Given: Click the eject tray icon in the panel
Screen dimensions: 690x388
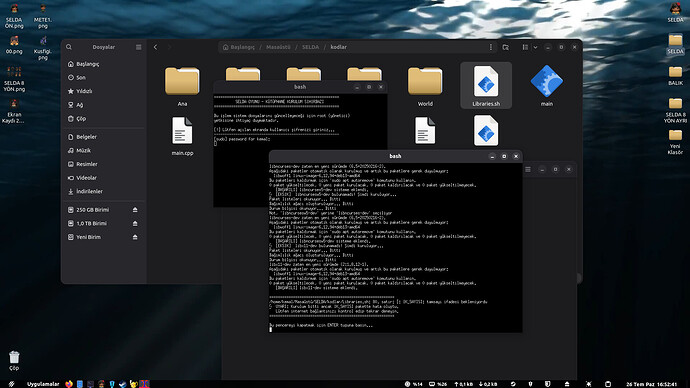Looking at the screenshot, I should [567, 384].
